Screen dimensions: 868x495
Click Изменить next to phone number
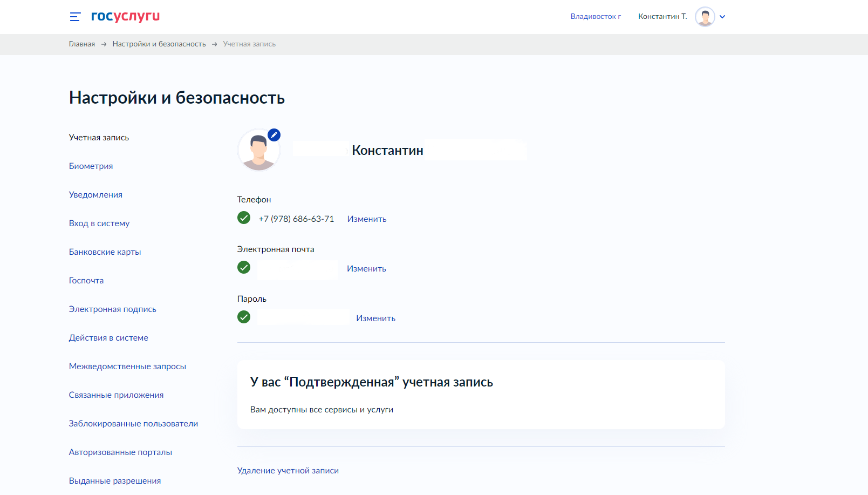pyautogui.click(x=367, y=219)
